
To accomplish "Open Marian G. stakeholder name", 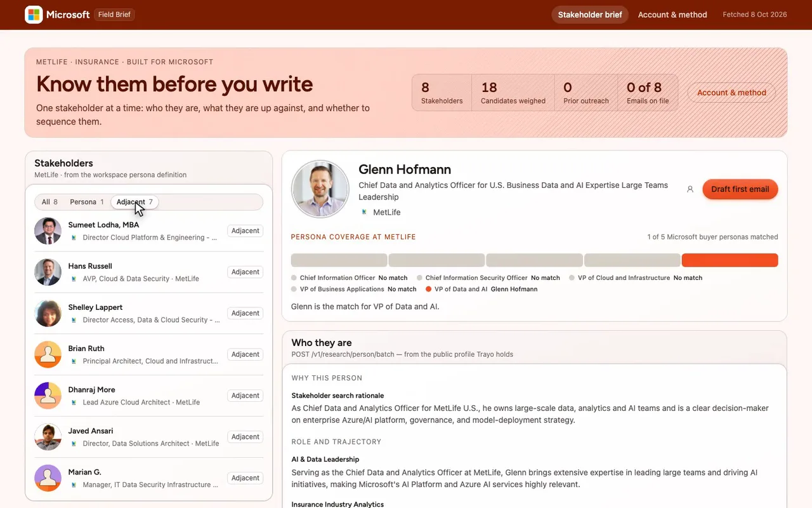I will tap(85, 472).
